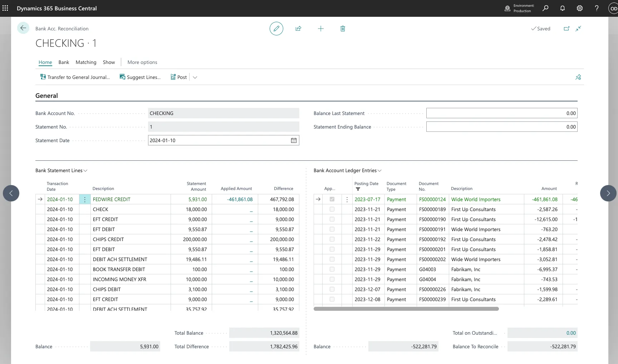Screen dimensions: 618x364
Task: Click the Bank Acc. Reconciliation breadcrumb
Action: (62, 29)
